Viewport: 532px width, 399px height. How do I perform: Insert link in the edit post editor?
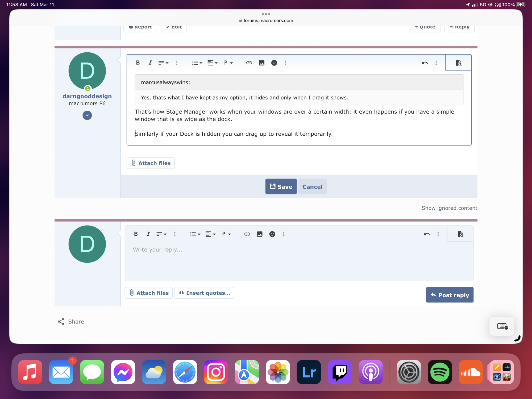point(249,63)
